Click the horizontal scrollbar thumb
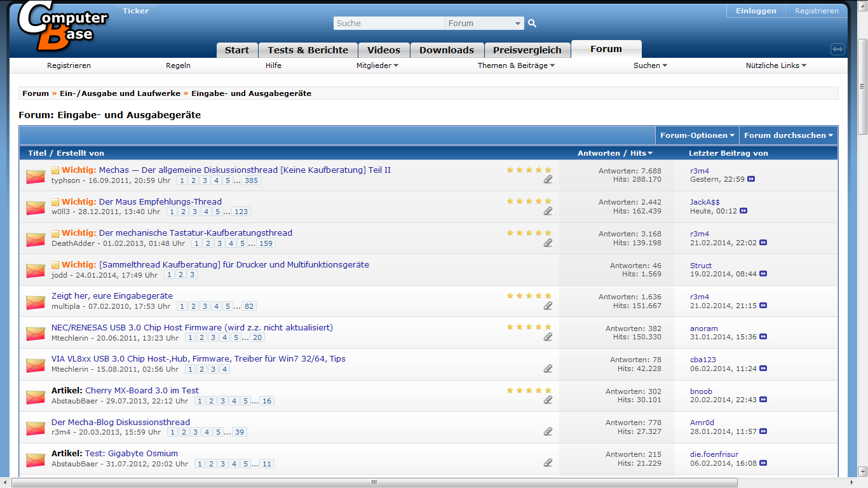 [375, 483]
